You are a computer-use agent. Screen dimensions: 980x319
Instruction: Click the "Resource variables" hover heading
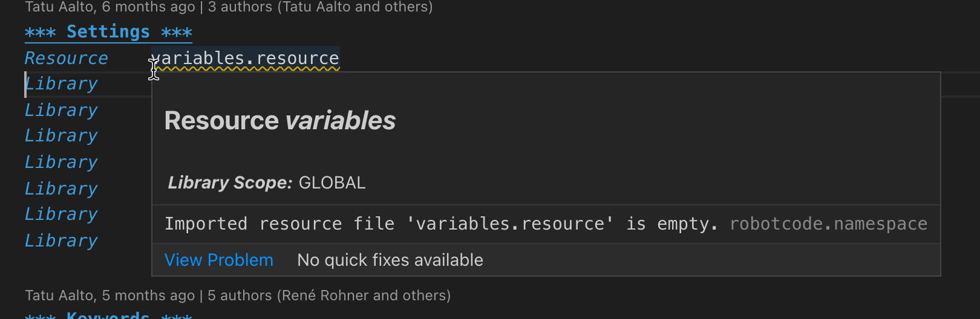coord(279,121)
